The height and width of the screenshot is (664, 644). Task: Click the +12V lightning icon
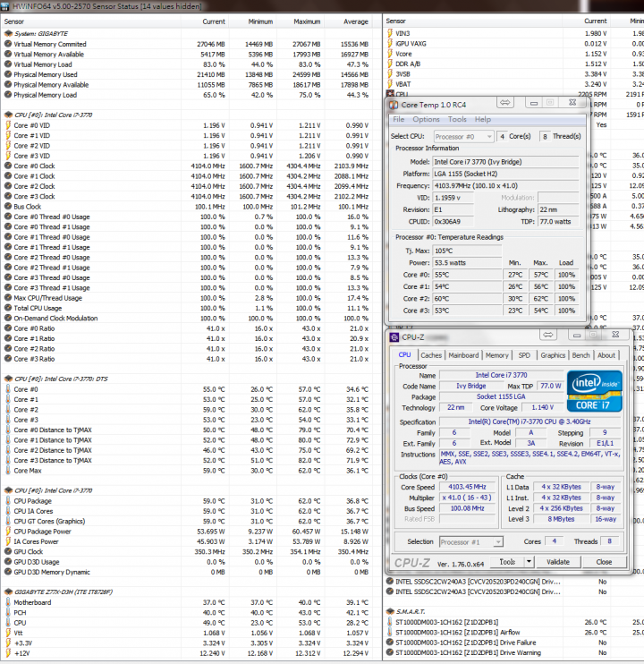[8, 653]
